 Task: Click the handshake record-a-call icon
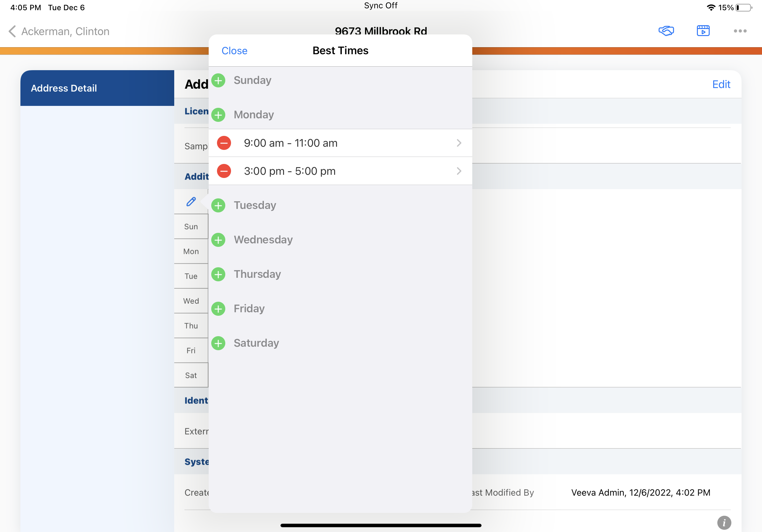pyautogui.click(x=666, y=31)
